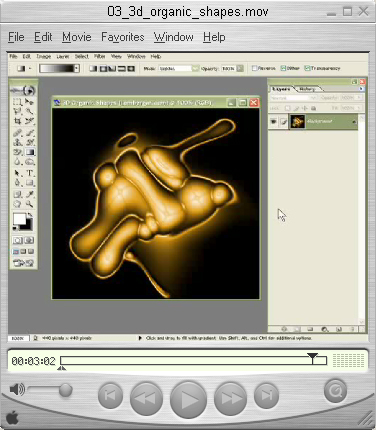376x430 pixels.
Task: Choose the Lasso tool in the toolbox
Action: coord(17,112)
